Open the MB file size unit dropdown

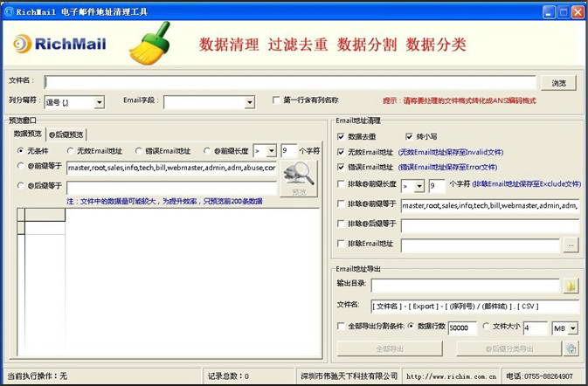573,328
